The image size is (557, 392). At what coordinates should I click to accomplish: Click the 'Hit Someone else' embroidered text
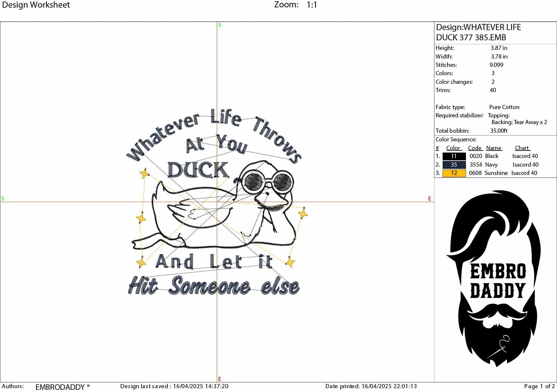coord(214,286)
